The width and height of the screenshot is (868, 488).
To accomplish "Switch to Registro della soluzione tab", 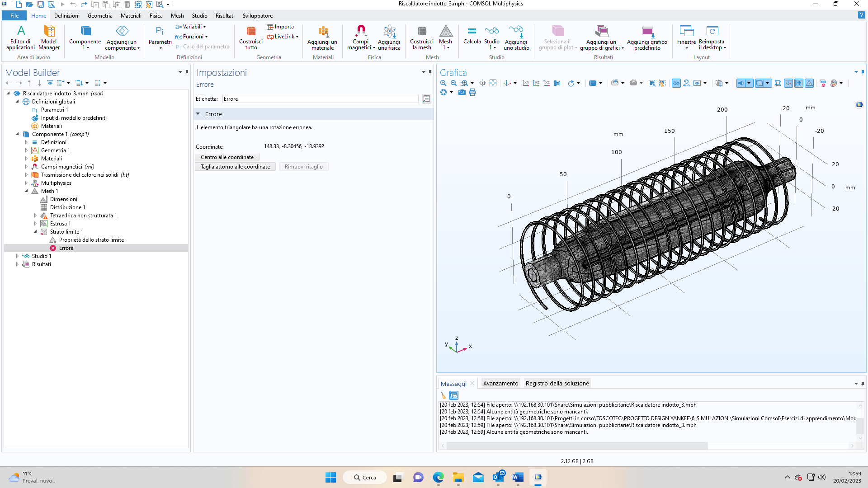I will (557, 384).
